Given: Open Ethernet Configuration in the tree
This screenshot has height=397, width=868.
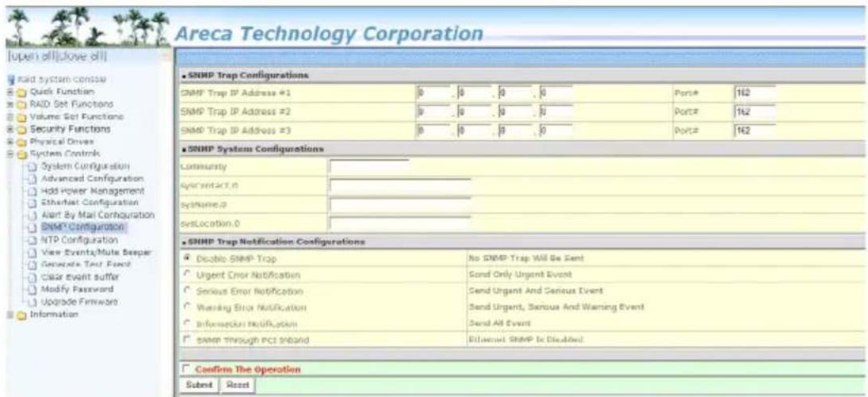Looking at the screenshot, I should tap(90, 203).
